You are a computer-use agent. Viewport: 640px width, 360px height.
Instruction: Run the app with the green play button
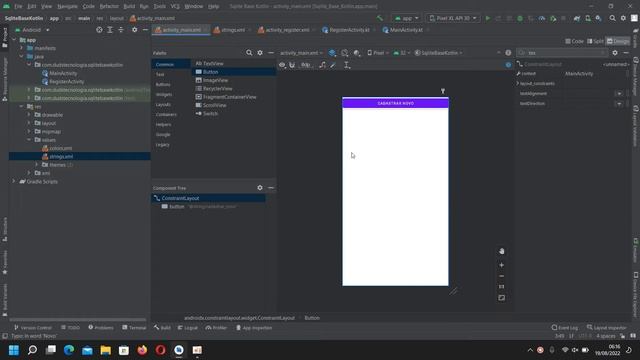[x=487, y=18]
